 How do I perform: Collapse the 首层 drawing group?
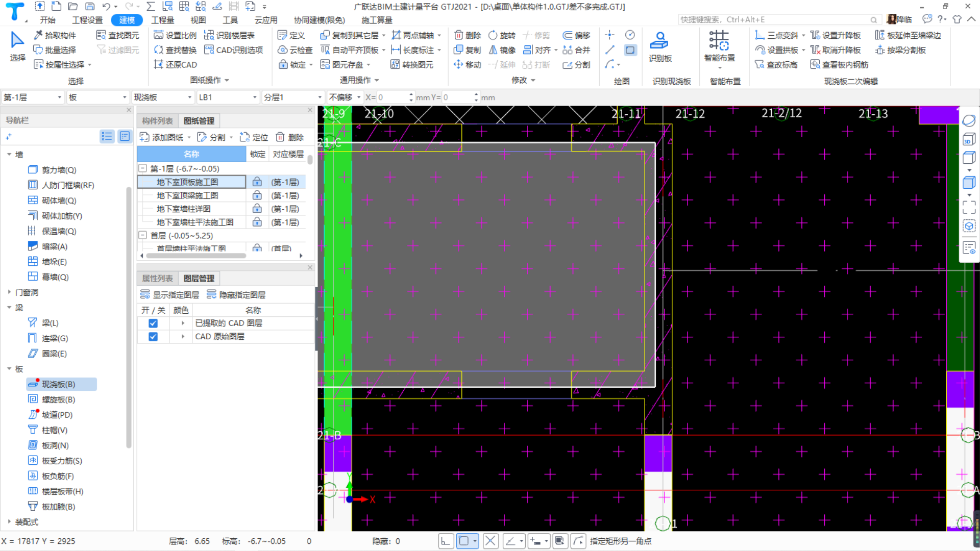pos(143,236)
